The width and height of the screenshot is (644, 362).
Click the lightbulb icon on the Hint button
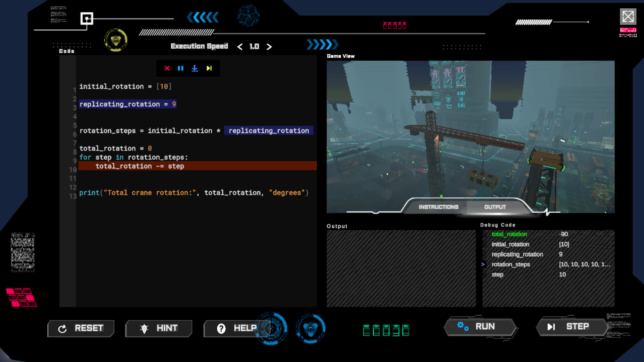click(x=144, y=328)
